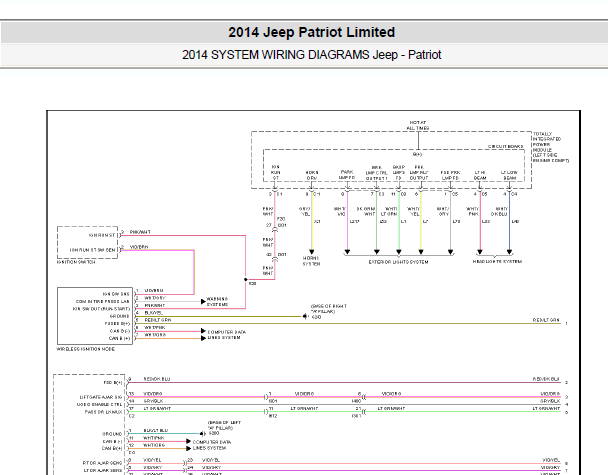608x475 pixels.
Task: Select "IGN RUN ST SW SEN" terminal label
Action: [x=93, y=250]
